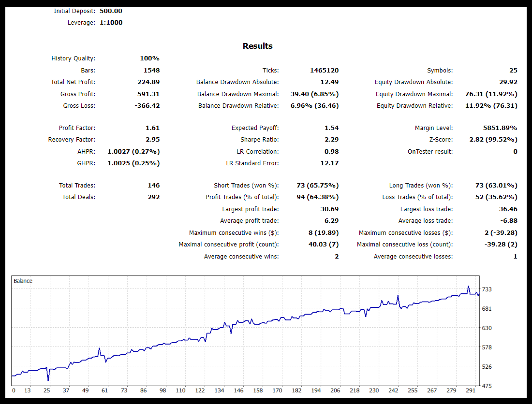
Task: Select Equity Drawdown Maximal value 76.31 (11.92%)
Action: tap(491, 94)
